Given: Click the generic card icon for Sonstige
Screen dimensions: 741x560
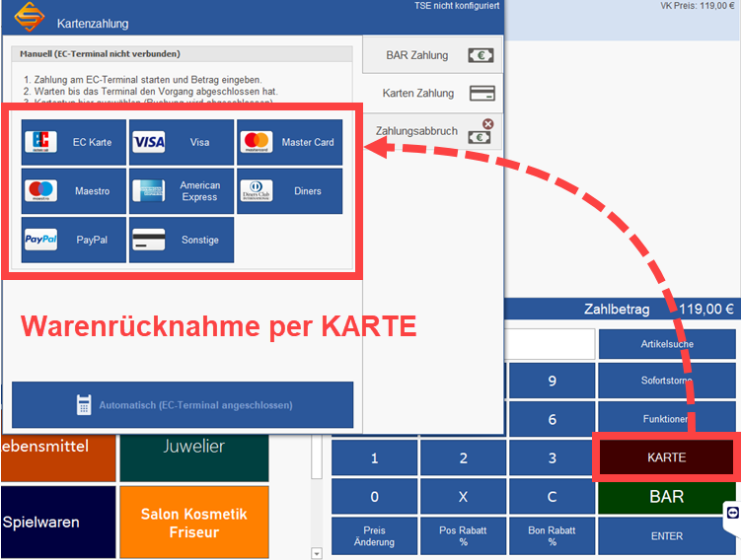Looking at the screenshot, I should [x=149, y=240].
